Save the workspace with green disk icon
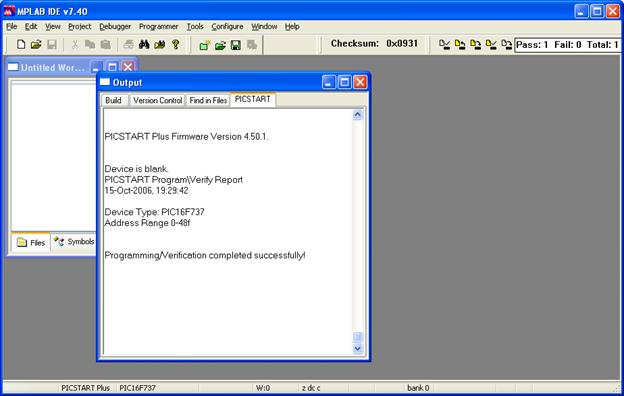The image size is (624, 396). (236, 45)
